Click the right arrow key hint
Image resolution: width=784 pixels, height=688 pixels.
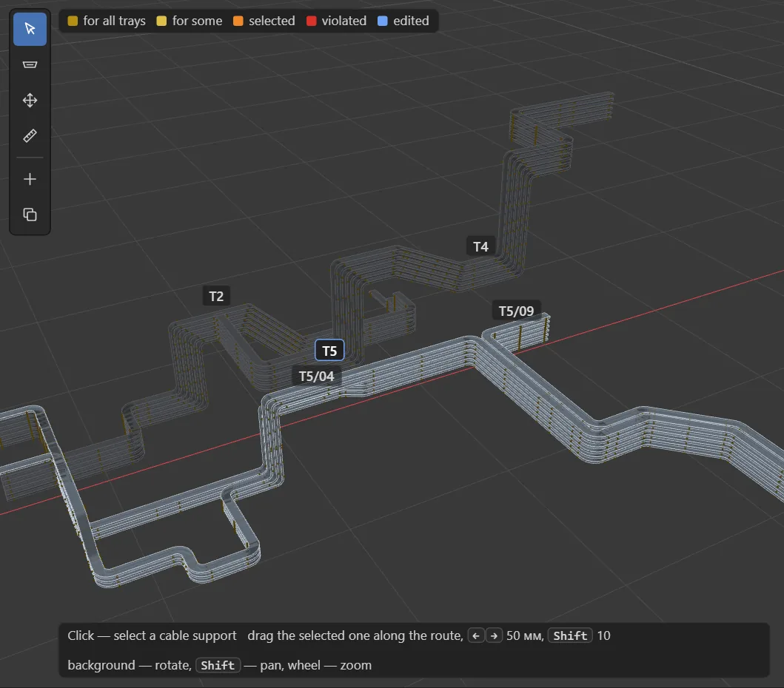(x=494, y=635)
